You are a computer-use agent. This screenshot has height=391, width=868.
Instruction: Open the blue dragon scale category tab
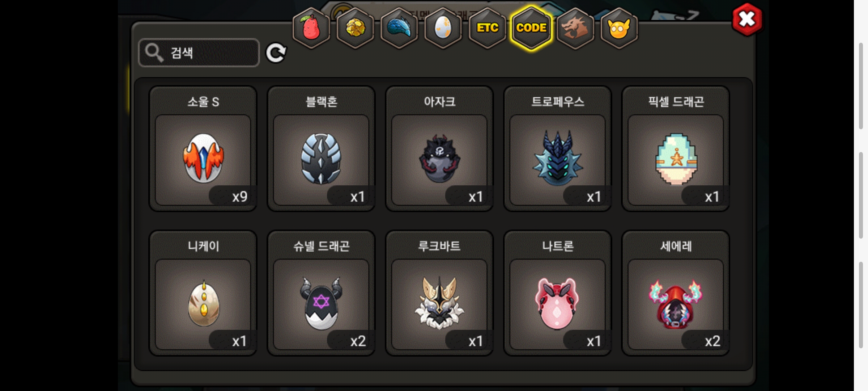(399, 28)
